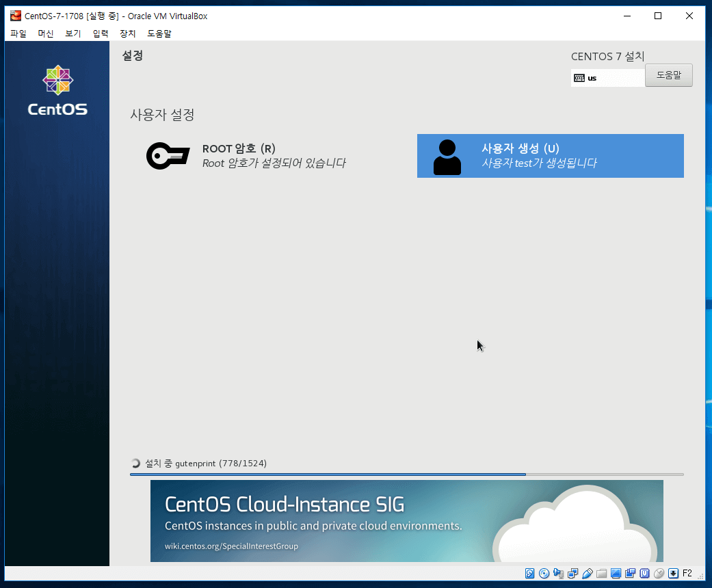This screenshot has width=712, height=588.
Task: Click the us keyboard layout indicator
Action: [x=606, y=78]
